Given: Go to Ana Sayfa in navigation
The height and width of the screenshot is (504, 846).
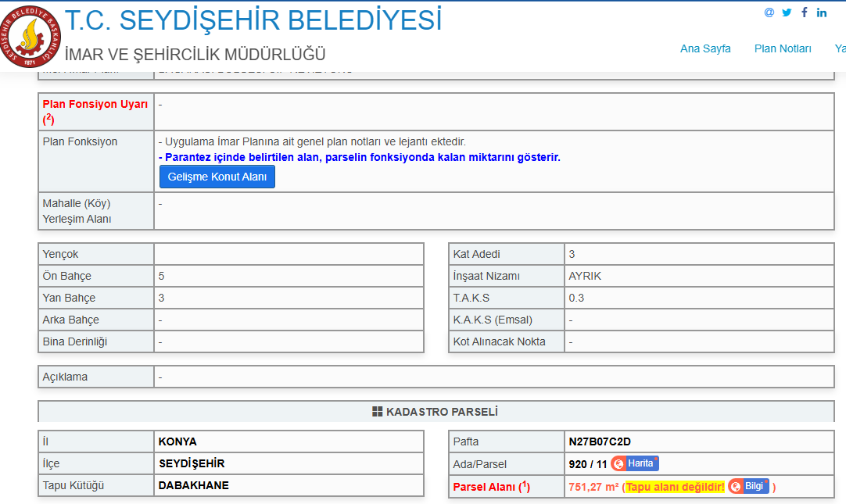Looking at the screenshot, I should tap(705, 48).
